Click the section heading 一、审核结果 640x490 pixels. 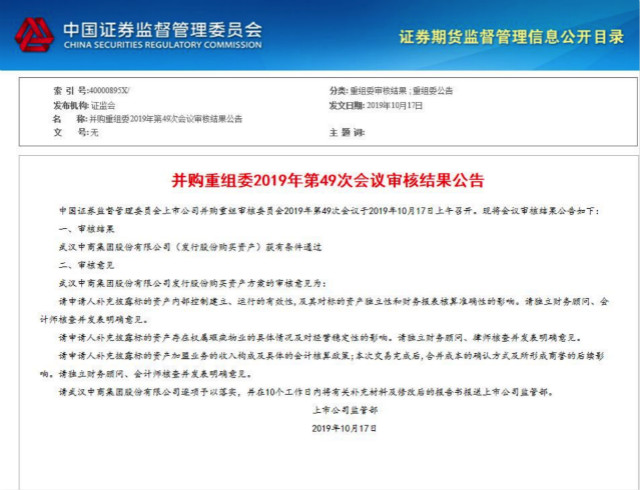point(86,229)
